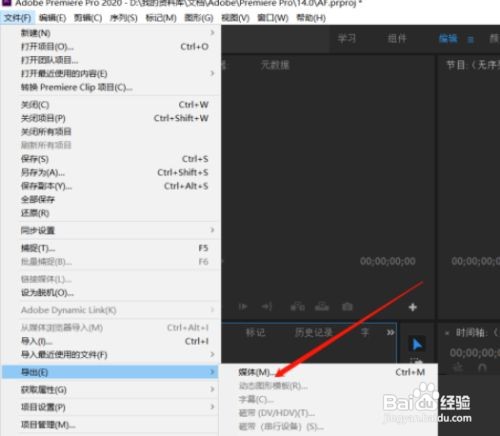Switch to the 编辑 workspace tab
Viewport: 500px width, 436px height.
[x=448, y=39]
